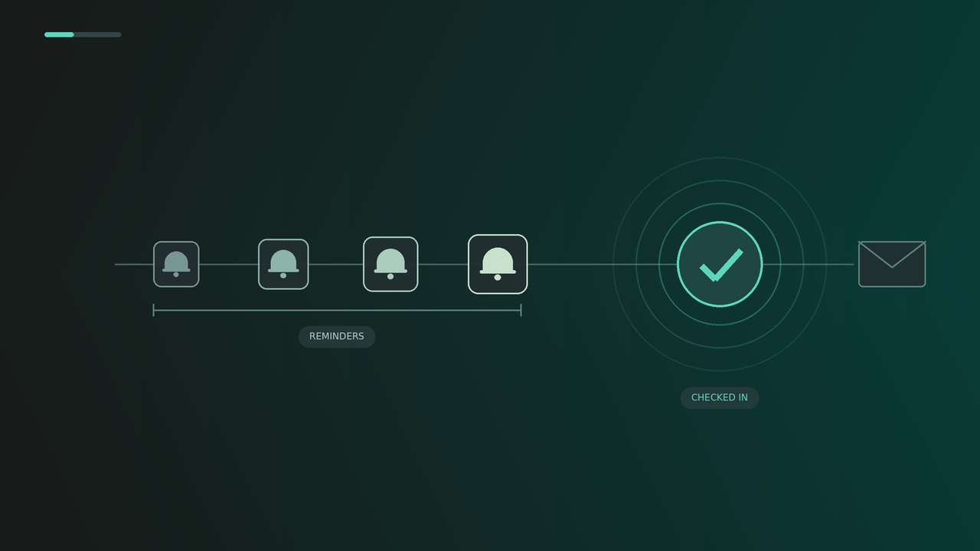Choose the third reminder bell icon

coord(390,264)
